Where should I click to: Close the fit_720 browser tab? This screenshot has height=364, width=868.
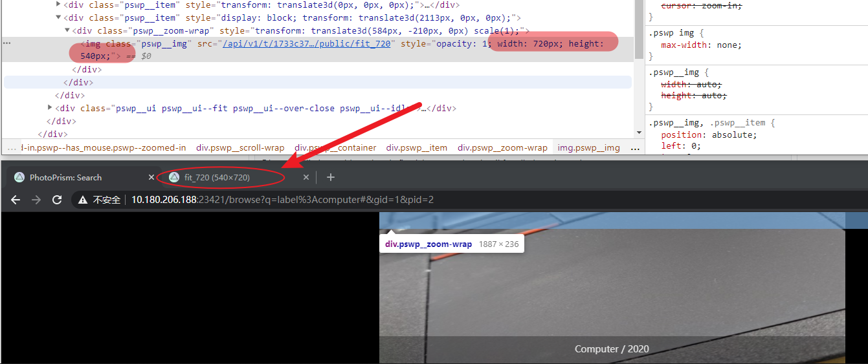point(306,177)
